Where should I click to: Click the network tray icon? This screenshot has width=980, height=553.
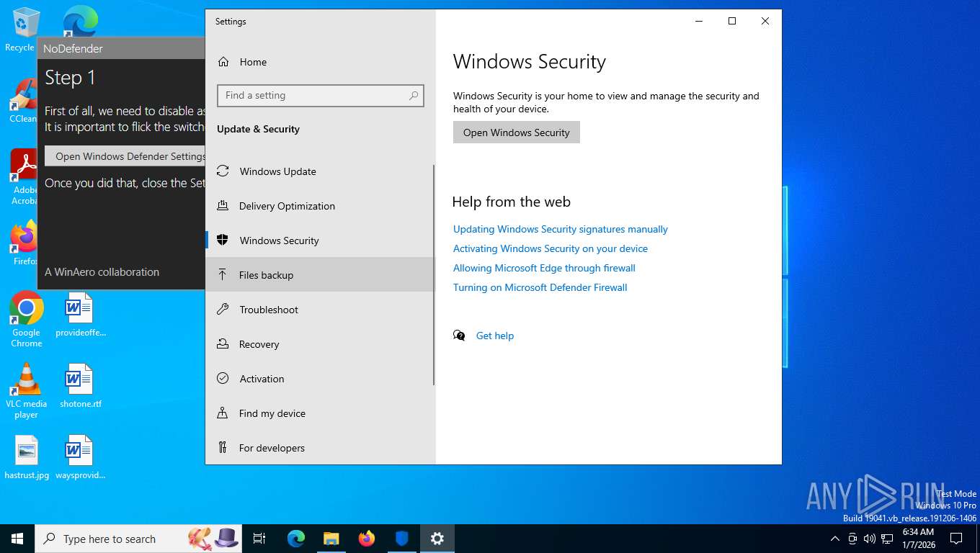click(887, 539)
